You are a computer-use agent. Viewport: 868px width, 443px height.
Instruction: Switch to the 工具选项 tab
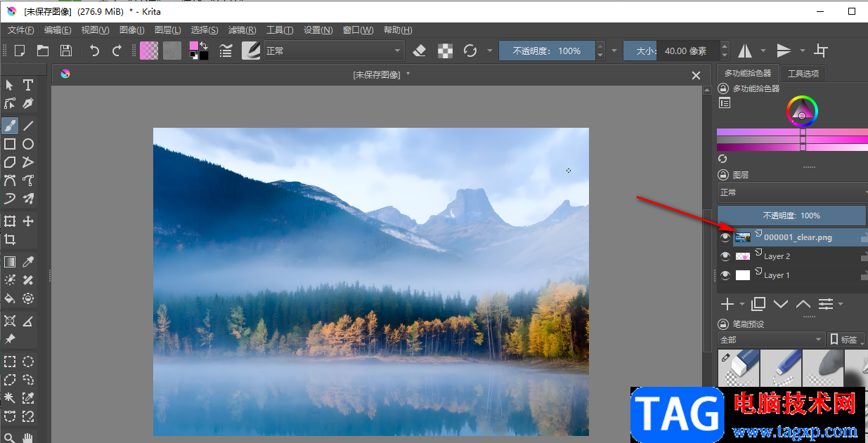pyautogui.click(x=803, y=73)
